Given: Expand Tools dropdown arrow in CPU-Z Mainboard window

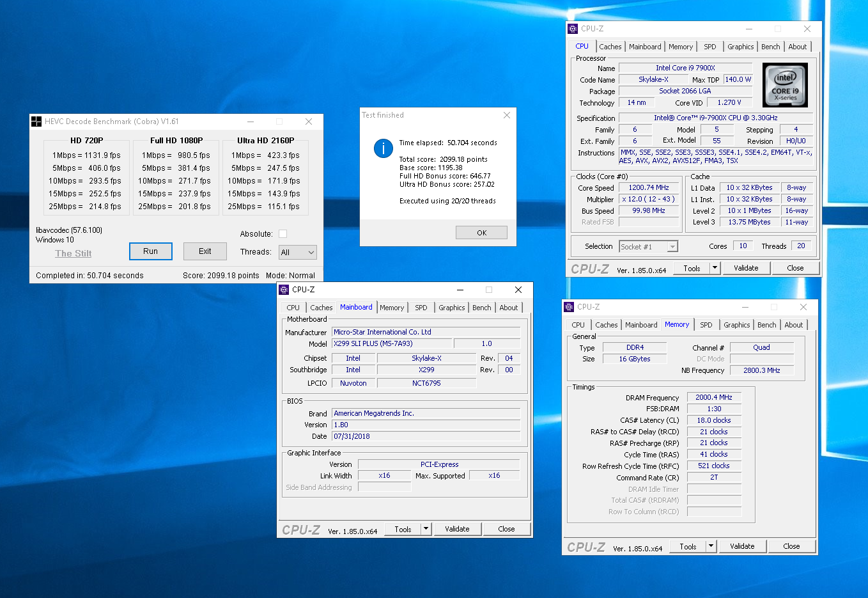Looking at the screenshot, I should tap(426, 529).
